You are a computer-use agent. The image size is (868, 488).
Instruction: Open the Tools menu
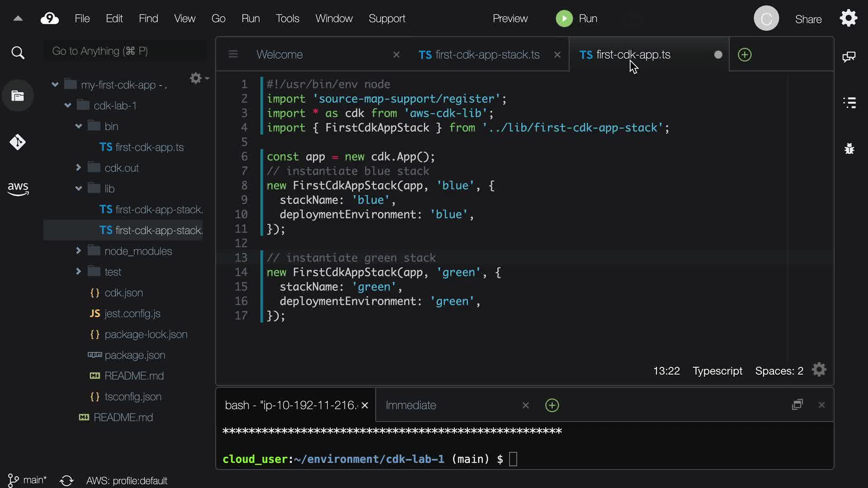pyautogui.click(x=287, y=19)
